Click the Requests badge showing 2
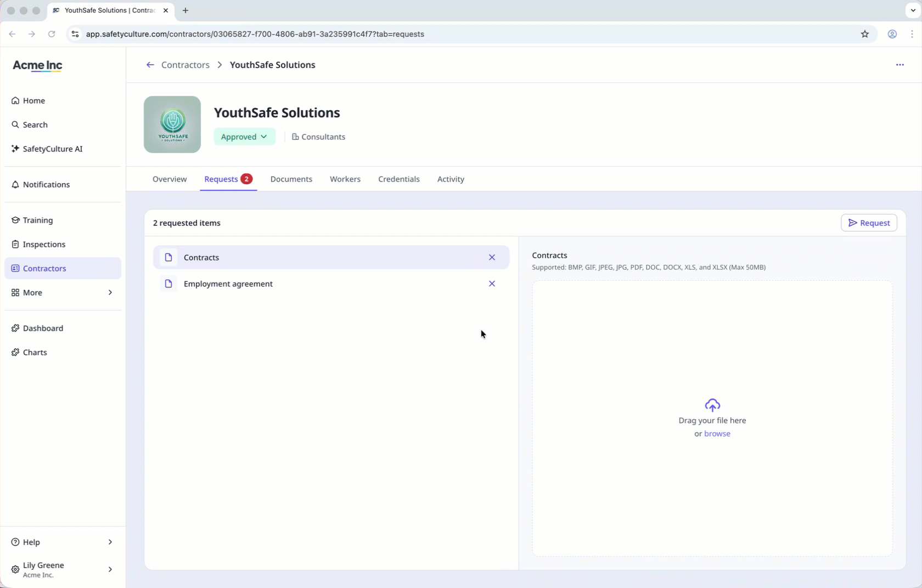Screen dimensions: 922x588 pos(246,179)
